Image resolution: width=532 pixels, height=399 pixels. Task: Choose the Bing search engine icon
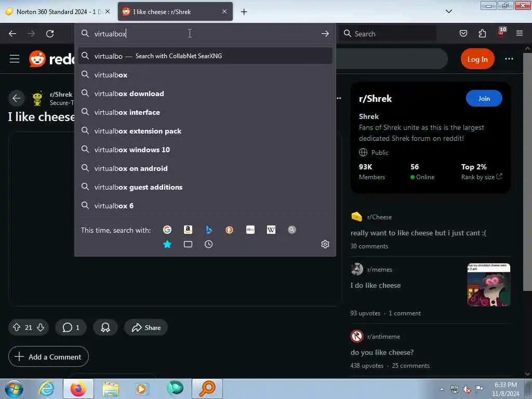[209, 230]
